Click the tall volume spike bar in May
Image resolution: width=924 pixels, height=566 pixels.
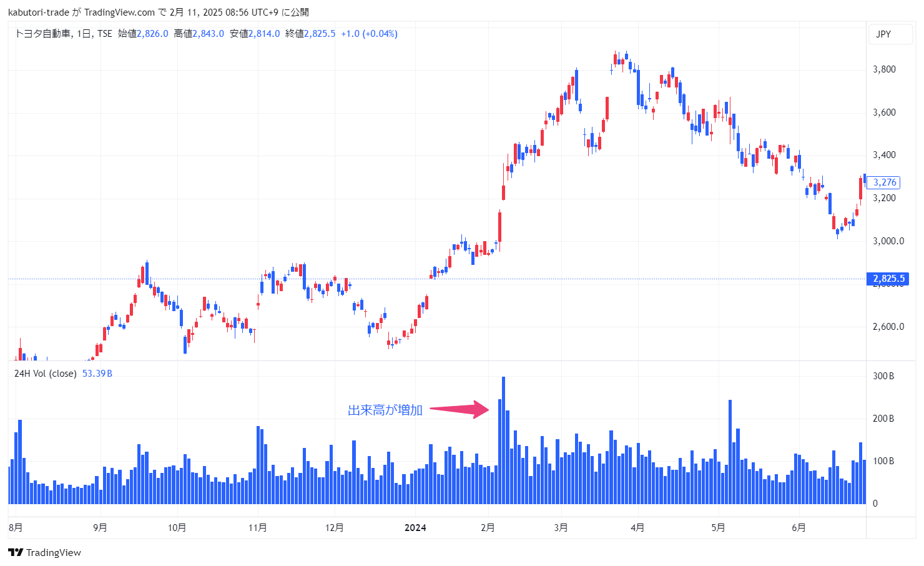coord(730,452)
